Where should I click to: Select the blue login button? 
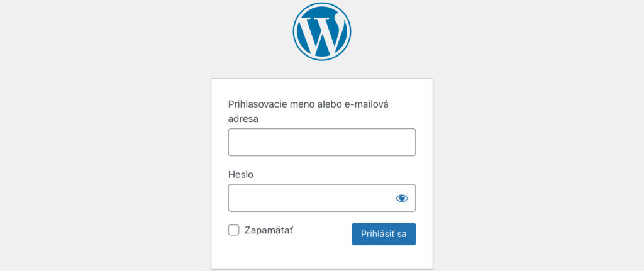coord(384,234)
